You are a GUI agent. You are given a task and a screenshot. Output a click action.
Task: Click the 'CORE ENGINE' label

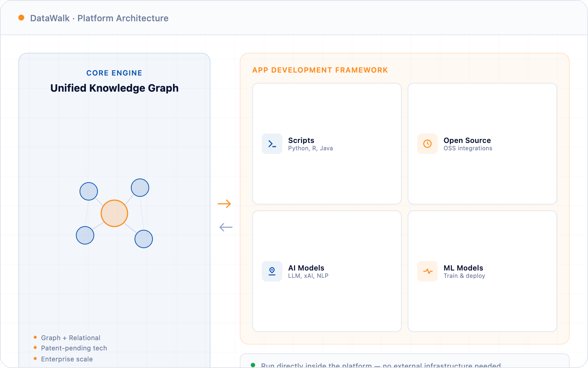point(114,73)
